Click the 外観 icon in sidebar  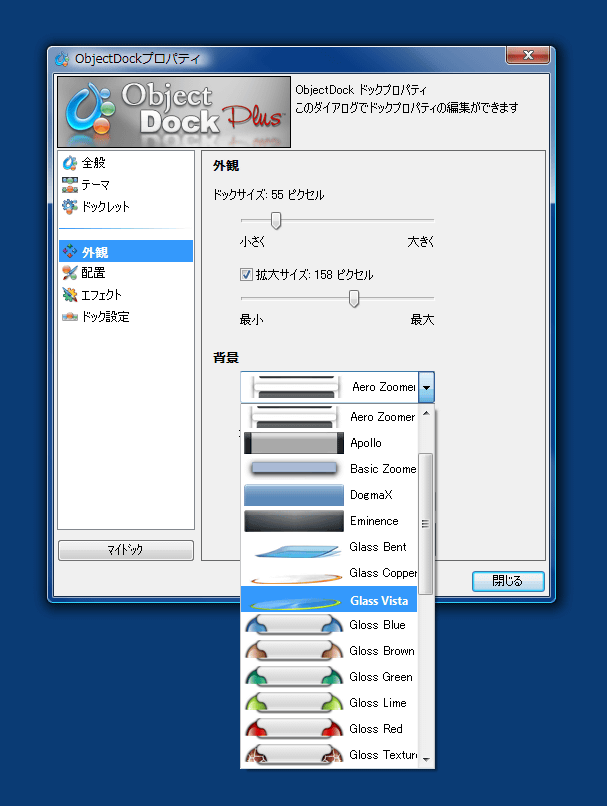coord(69,251)
